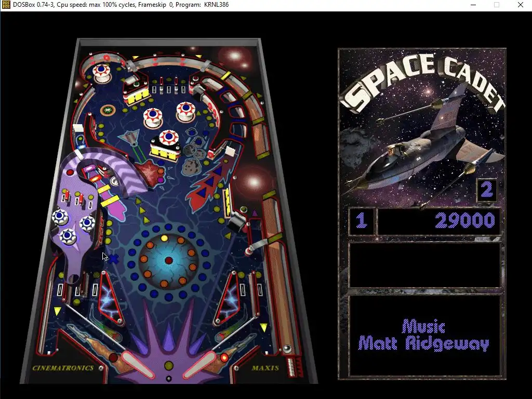Click the silver ball in the launch lane

pyautogui.click(x=287, y=349)
